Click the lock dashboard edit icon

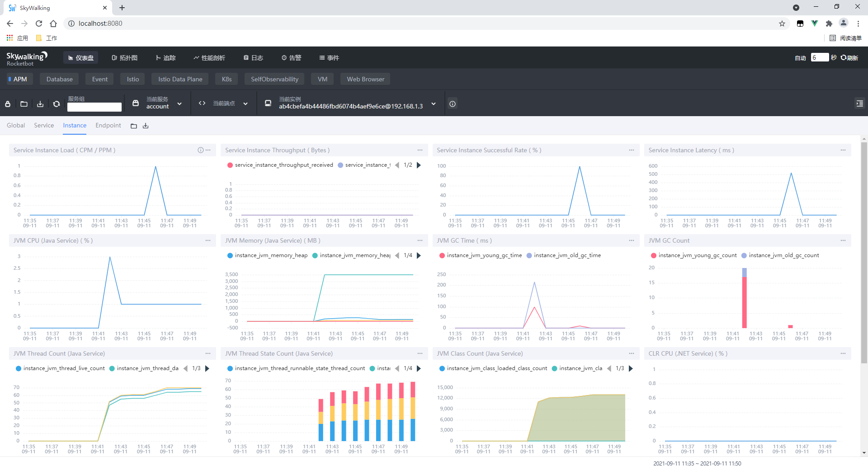point(8,104)
